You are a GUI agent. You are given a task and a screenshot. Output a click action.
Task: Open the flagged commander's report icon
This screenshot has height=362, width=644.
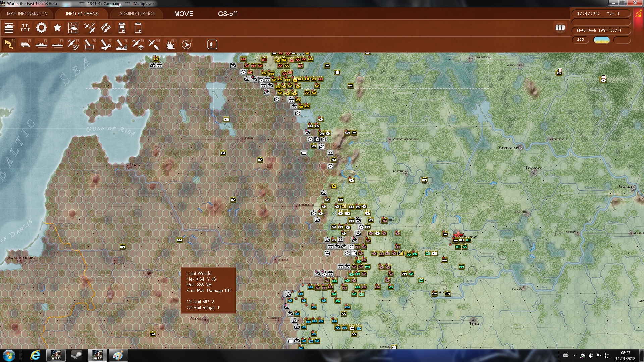click(x=122, y=28)
